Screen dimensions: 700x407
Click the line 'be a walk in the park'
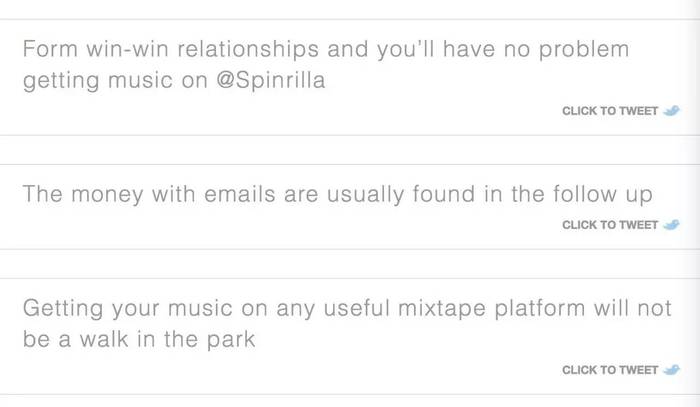click(x=139, y=339)
